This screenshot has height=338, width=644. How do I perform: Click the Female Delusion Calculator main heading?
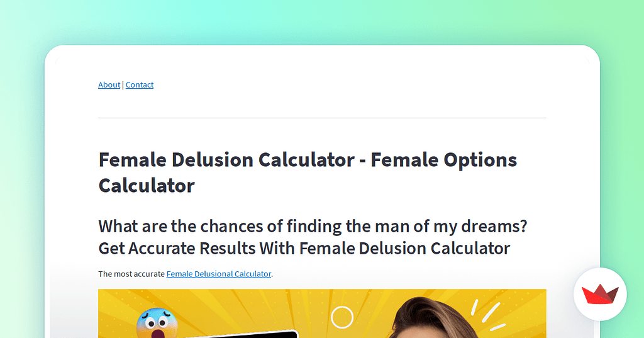[x=226, y=160]
